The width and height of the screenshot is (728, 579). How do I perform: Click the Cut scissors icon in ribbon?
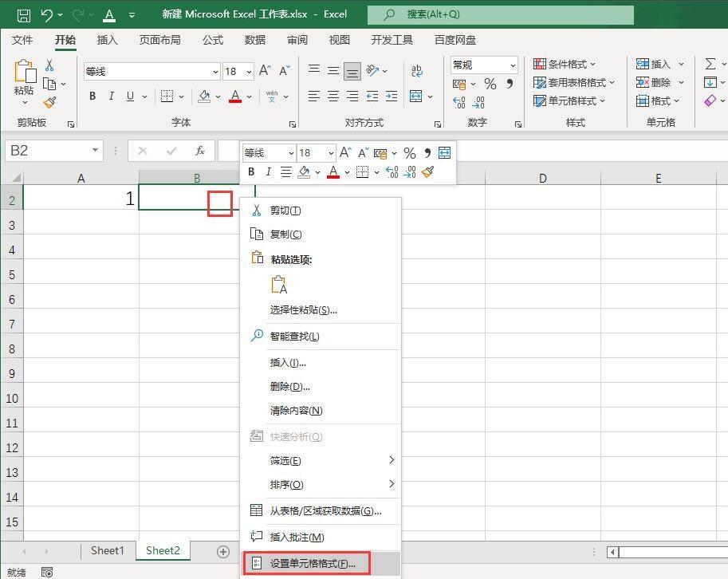click(x=49, y=65)
